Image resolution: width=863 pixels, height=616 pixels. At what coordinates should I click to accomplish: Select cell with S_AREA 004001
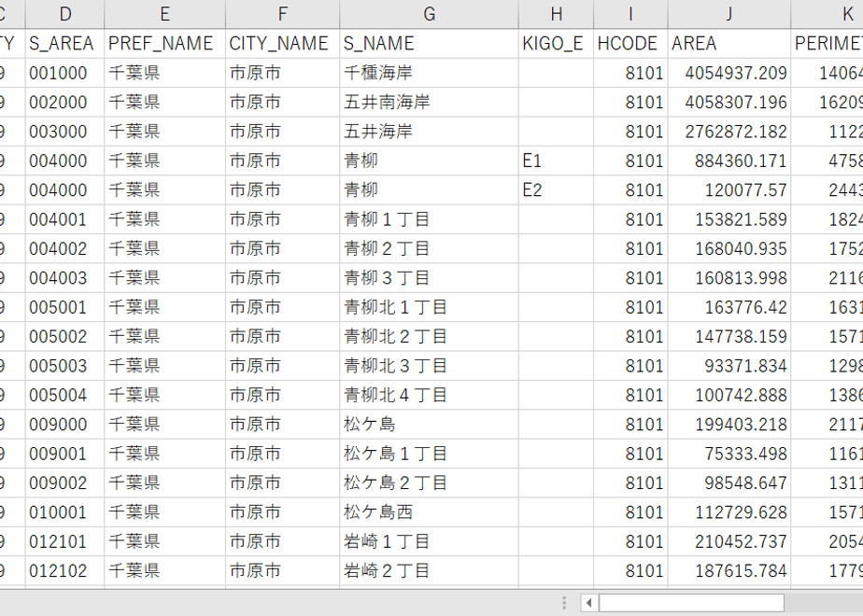pos(64,219)
